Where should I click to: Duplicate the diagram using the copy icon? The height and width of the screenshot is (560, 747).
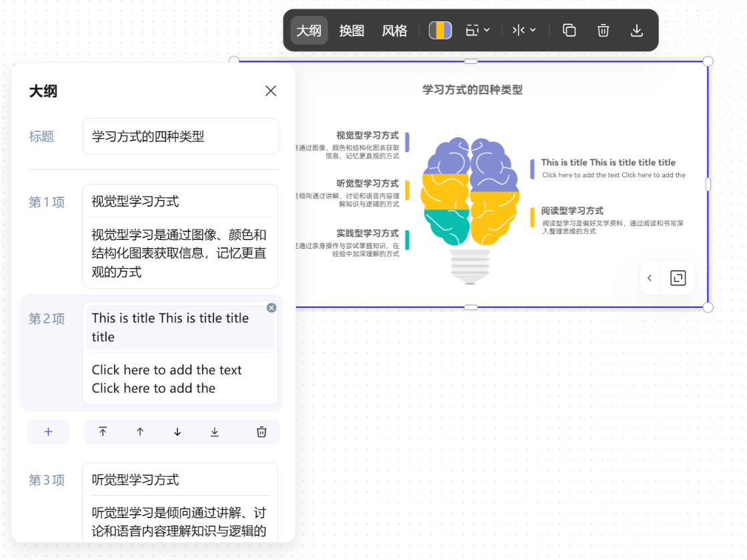coord(568,30)
